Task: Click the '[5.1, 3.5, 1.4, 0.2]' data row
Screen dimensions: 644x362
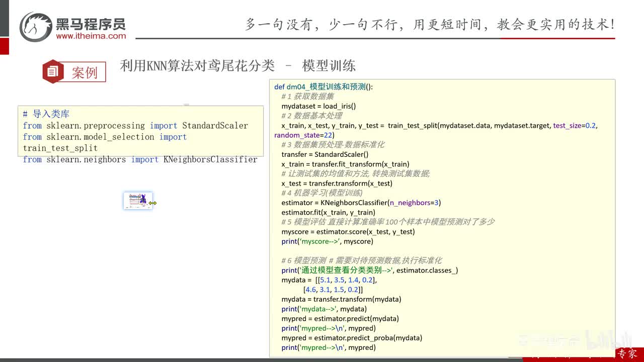Action: click(x=346, y=280)
